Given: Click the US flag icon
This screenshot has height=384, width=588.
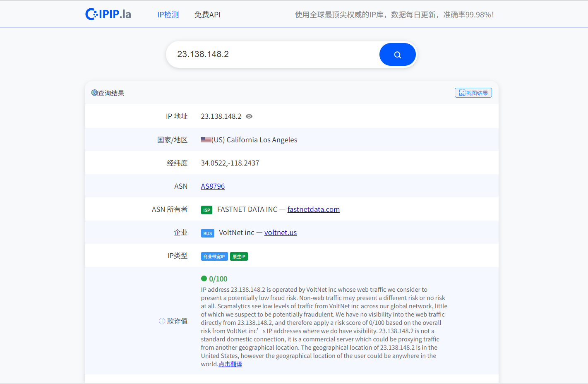Looking at the screenshot, I should point(206,140).
